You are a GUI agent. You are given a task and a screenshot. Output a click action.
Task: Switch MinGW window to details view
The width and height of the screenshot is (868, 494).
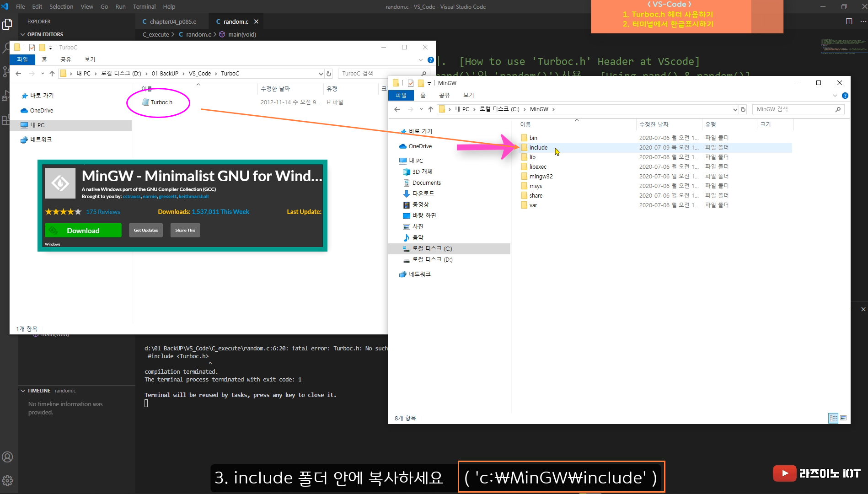(833, 418)
